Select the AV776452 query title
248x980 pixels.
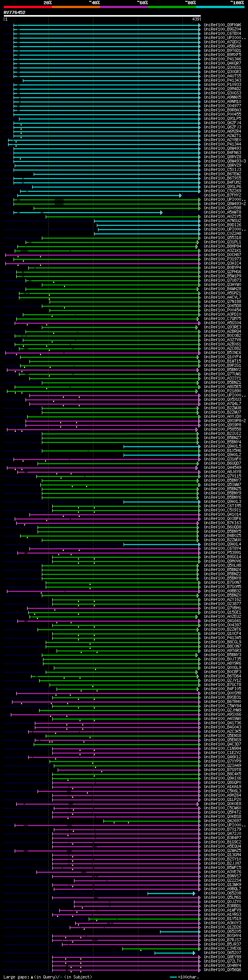point(14,12)
